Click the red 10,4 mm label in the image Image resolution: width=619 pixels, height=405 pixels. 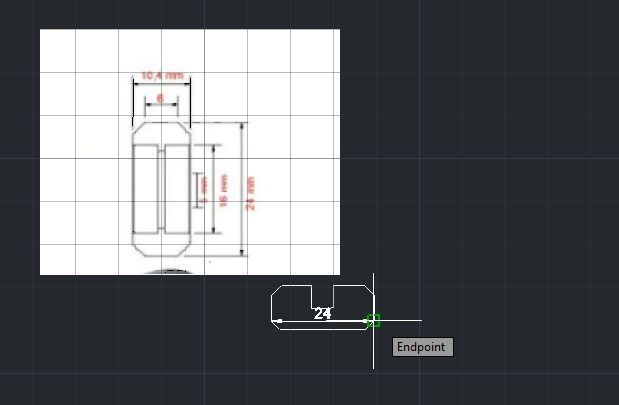(162, 75)
